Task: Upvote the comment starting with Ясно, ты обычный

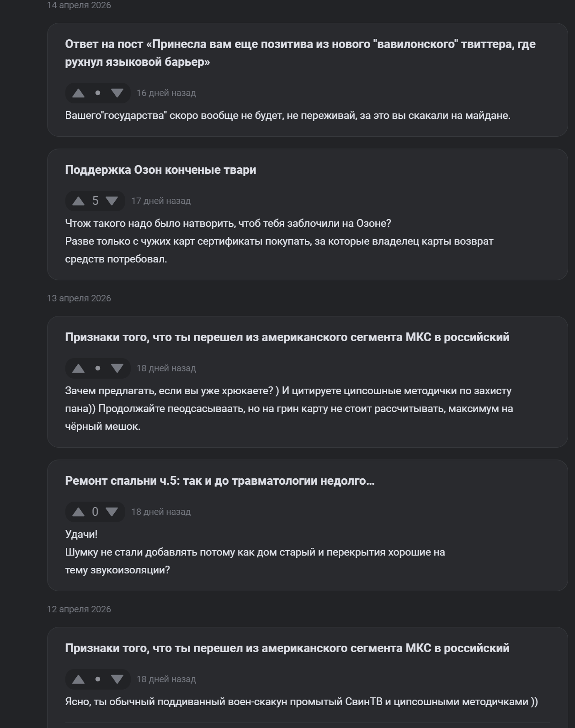Action: 79,680
